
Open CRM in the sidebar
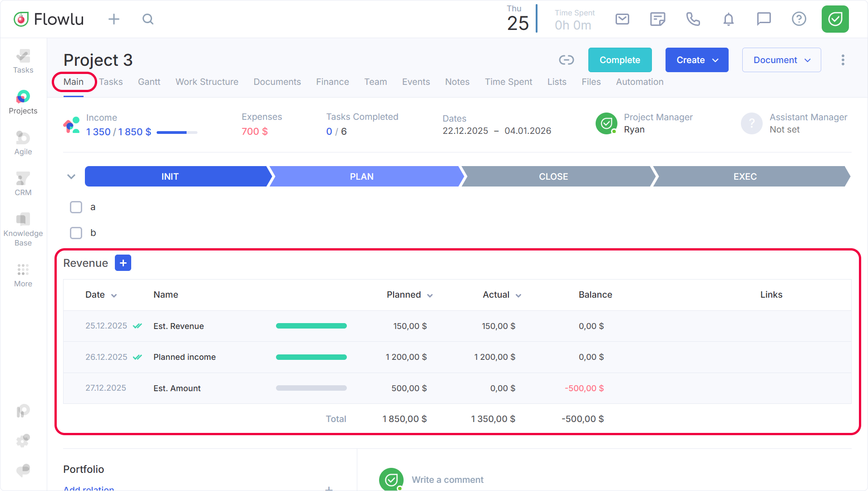[23, 183]
